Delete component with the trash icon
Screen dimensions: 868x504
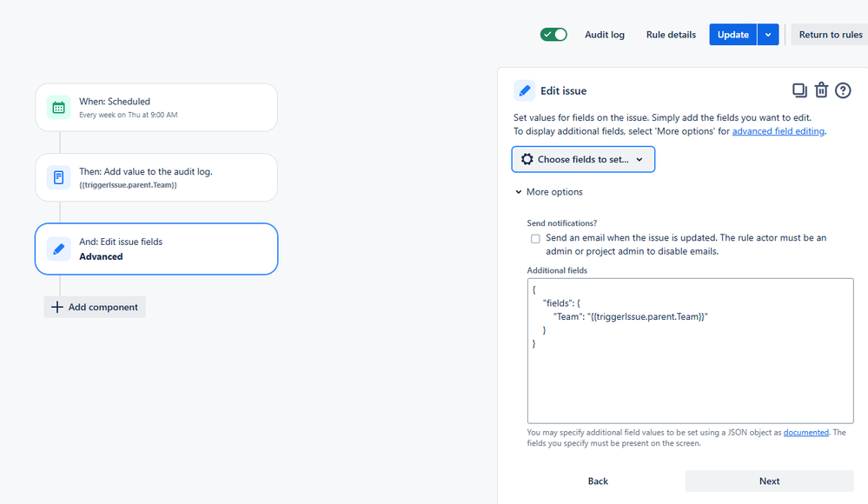(821, 90)
